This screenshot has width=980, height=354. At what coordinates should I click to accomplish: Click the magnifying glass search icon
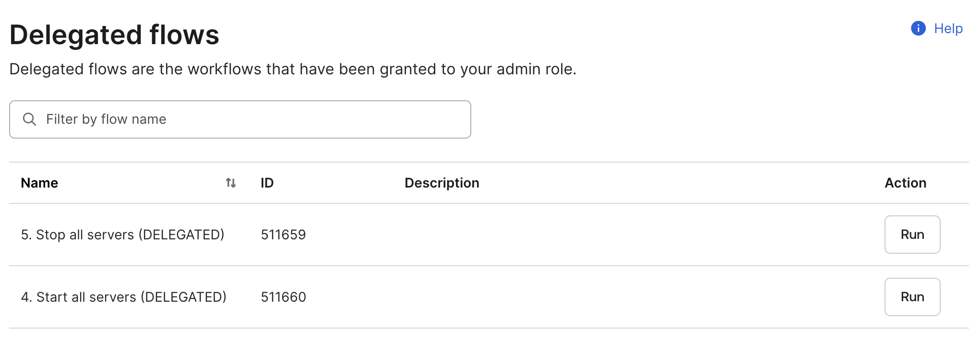click(x=30, y=119)
